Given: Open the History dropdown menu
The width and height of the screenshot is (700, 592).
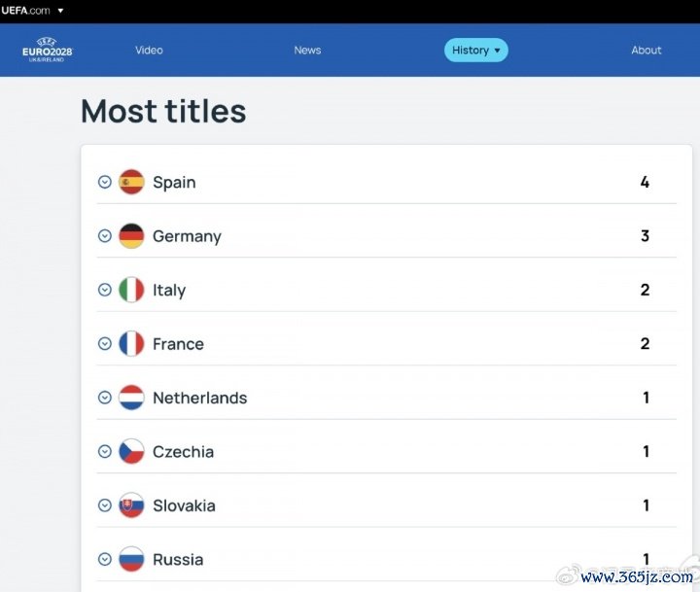Looking at the screenshot, I should click(x=475, y=50).
